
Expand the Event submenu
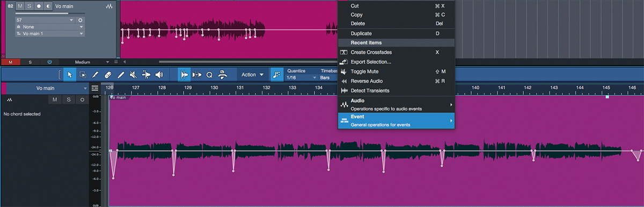pos(396,120)
